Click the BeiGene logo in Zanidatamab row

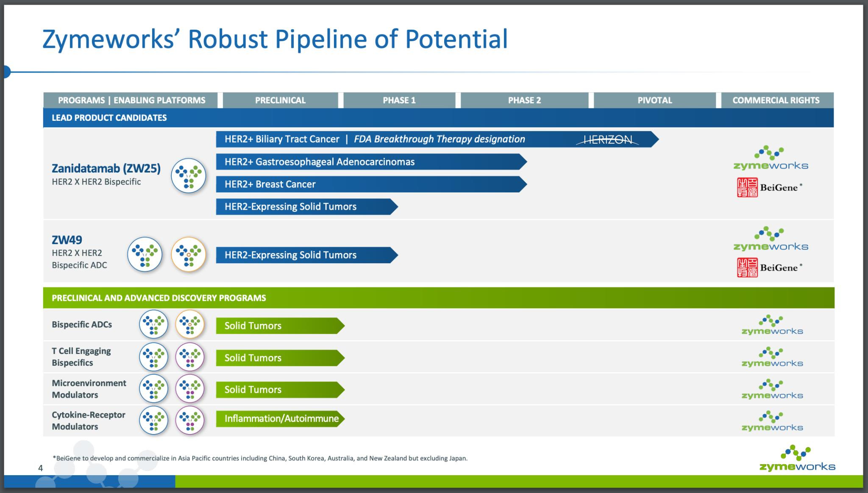coord(769,188)
